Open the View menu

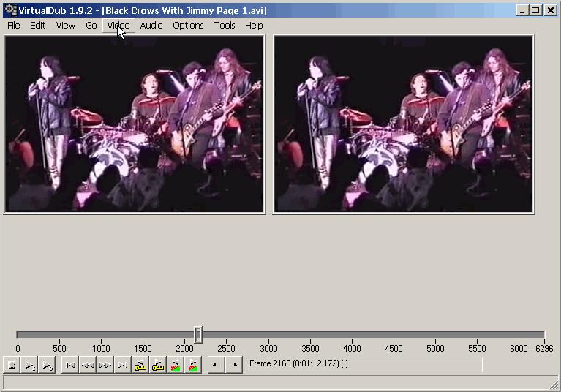66,26
